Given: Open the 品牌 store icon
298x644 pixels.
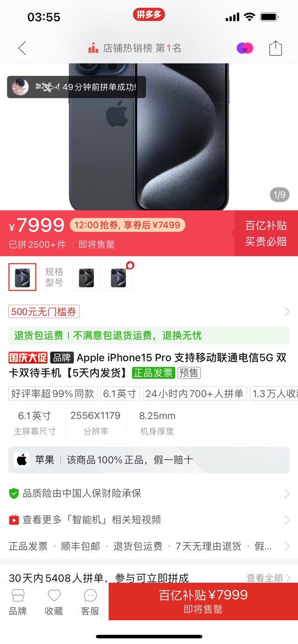Looking at the screenshot, I should coord(18,602).
